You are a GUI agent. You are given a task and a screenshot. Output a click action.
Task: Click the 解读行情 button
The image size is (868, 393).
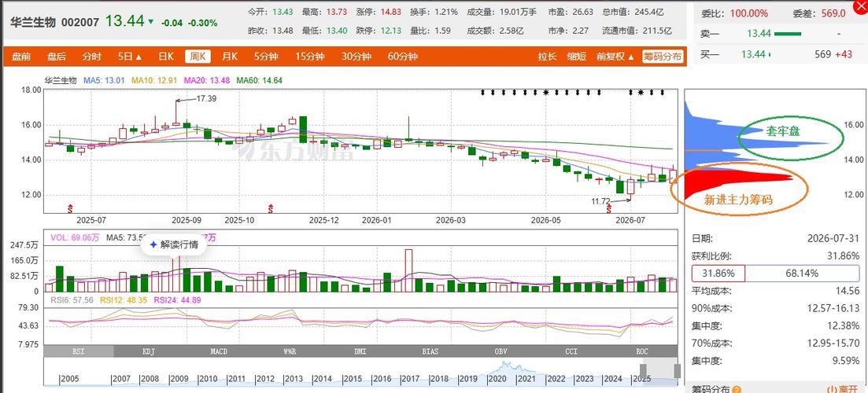click(x=174, y=245)
